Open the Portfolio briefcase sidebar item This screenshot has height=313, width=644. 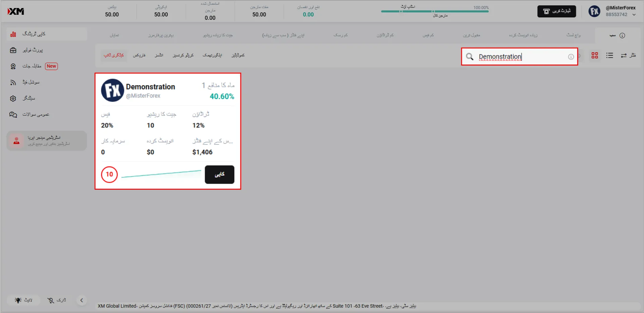(47, 50)
